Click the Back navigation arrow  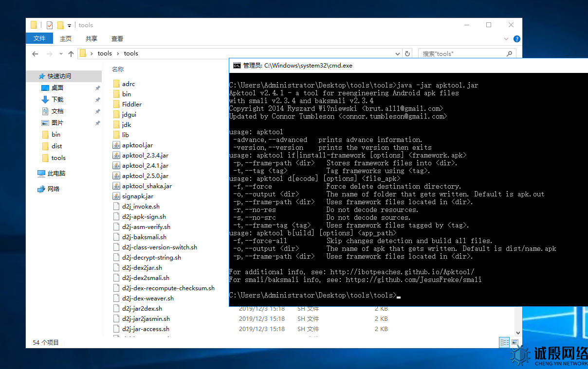pos(35,53)
